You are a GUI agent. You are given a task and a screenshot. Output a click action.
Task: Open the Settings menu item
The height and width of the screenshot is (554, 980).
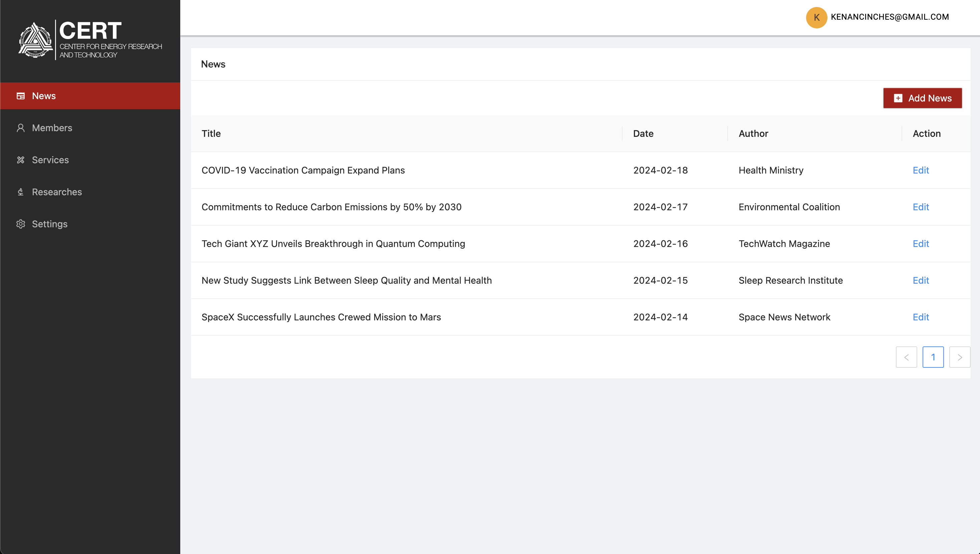click(49, 224)
